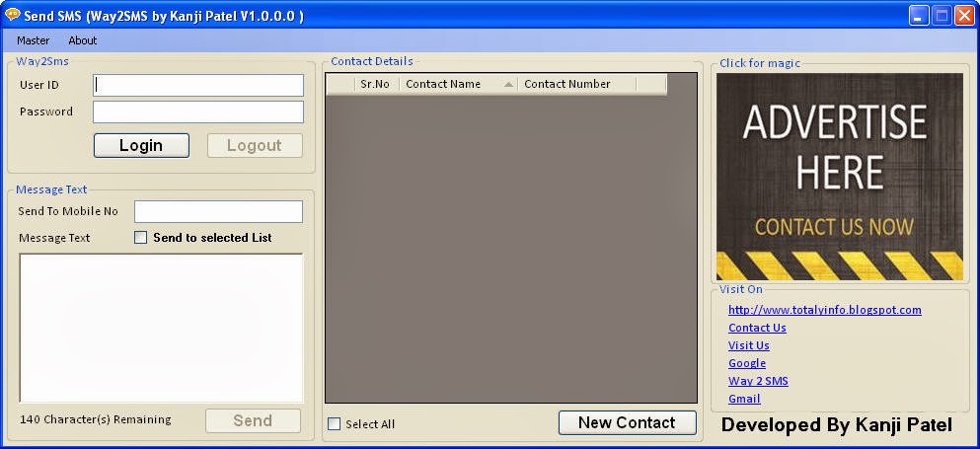Click the Send button
The image size is (980, 449).
[x=253, y=420]
